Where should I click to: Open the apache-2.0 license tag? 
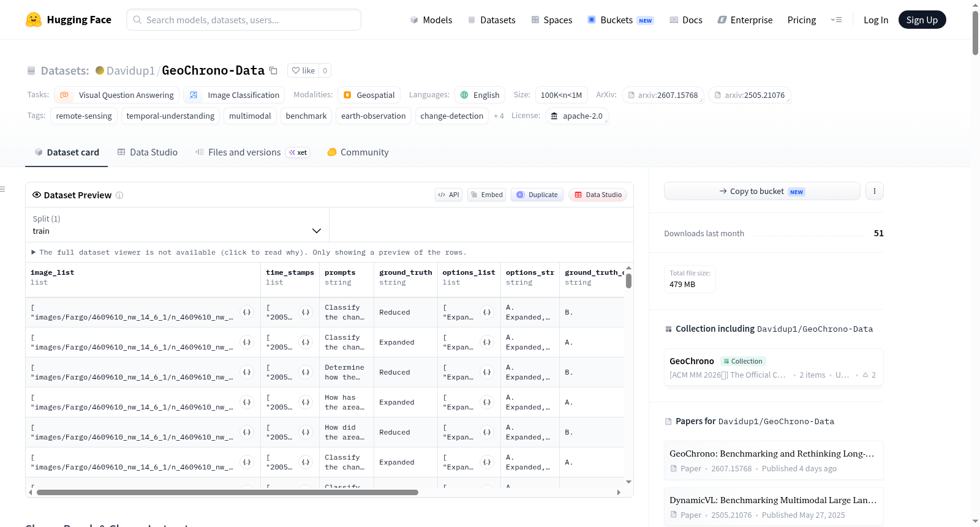(577, 116)
